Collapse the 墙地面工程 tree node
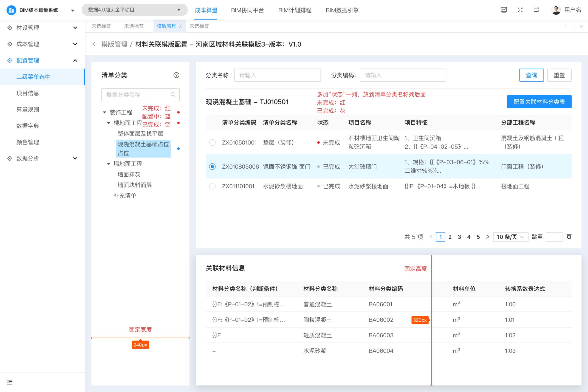588x392 pixels. pyautogui.click(x=108, y=164)
